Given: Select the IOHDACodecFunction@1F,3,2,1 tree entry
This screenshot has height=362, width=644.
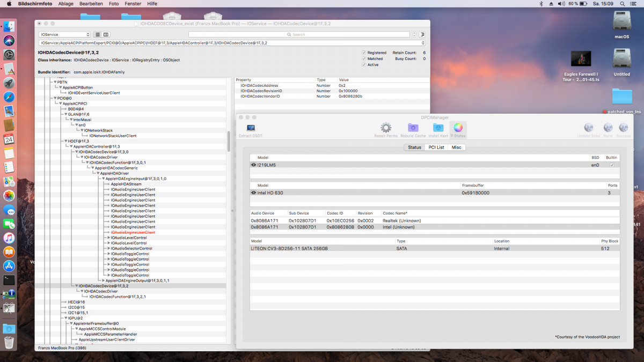Looking at the screenshot, I should coord(117,297).
